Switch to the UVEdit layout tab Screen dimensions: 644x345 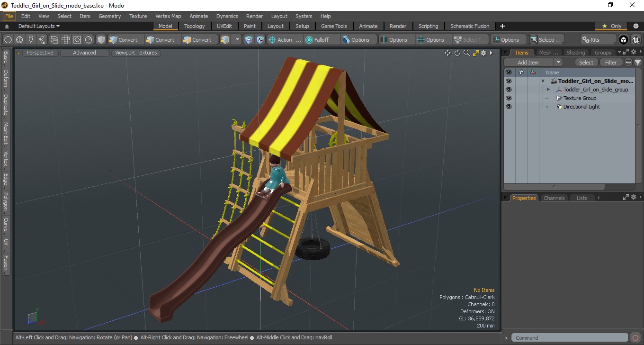224,26
